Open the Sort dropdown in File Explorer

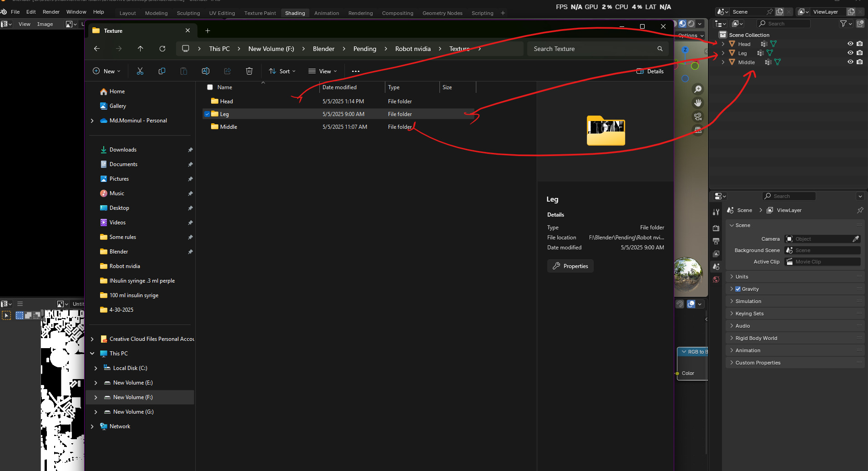pos(283,71)
